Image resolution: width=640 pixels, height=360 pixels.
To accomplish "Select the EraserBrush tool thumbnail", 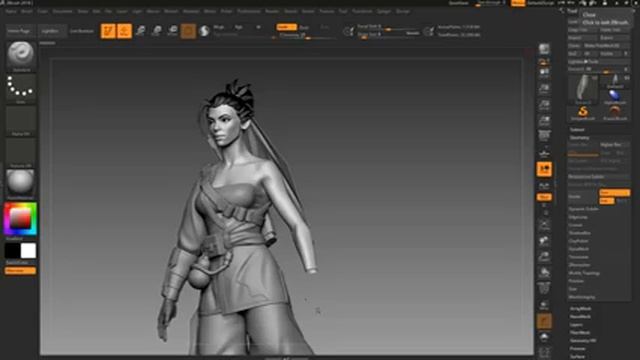I will coord(615,112).
